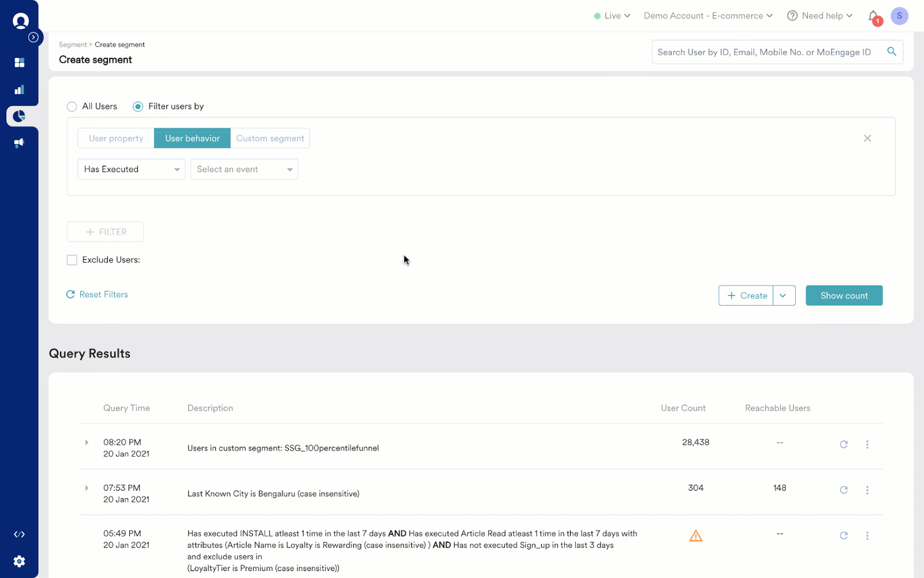Viewport: 924px width, 578px height.
Task: Open the dashboard grid icon in sidebar
Action: tap(19, 62)
